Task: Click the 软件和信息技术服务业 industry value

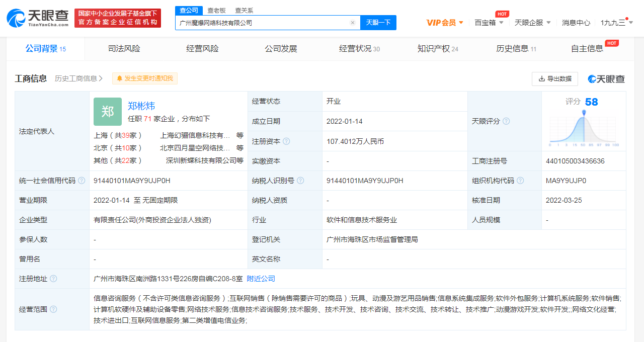Action: (x=362, y=220)
